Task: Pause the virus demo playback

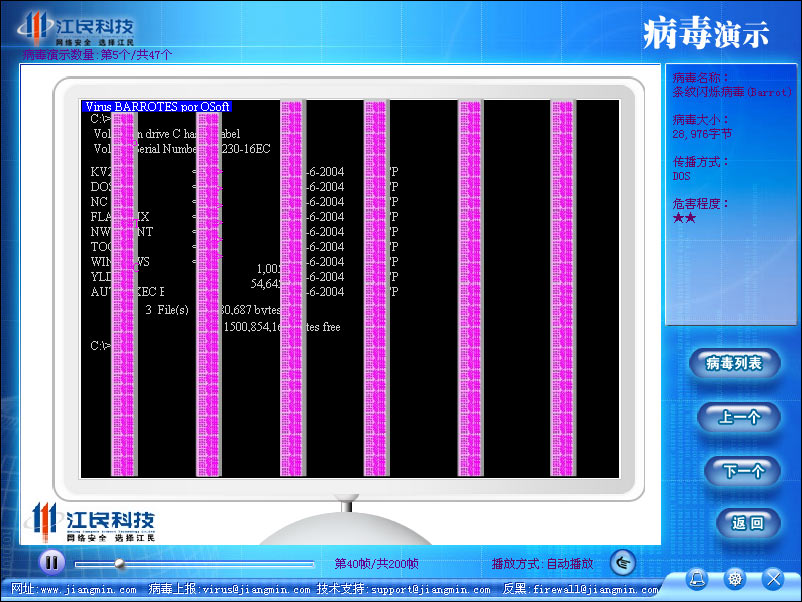Action: [x=52, y=563]
